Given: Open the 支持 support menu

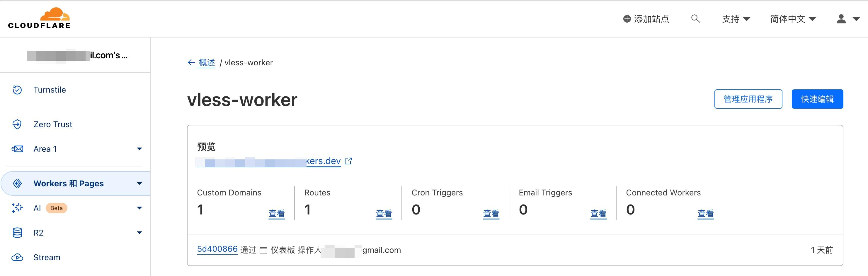Looking at the screenshot, I should 736,19.
